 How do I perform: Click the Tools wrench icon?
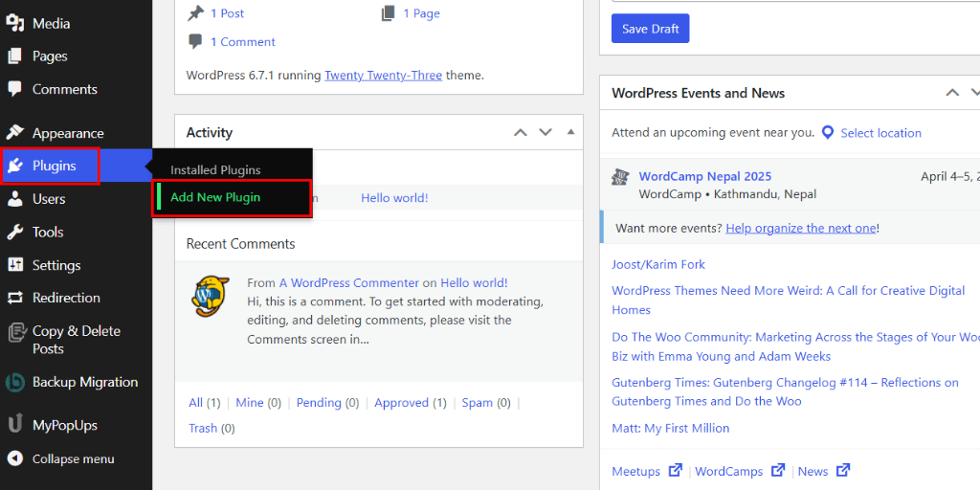click(15, 232)
